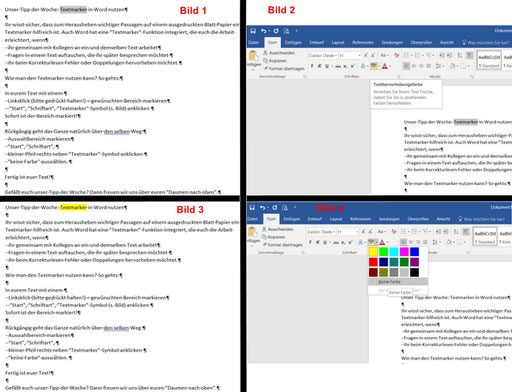512x392 pixels.
Task: Click the Underline icon in Bild 2 ribbon
Action: (327, 66)
